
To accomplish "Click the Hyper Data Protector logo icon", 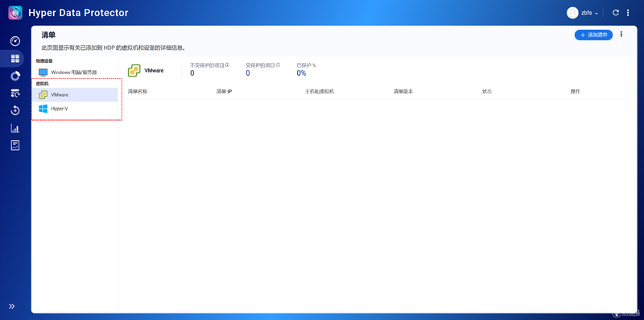I will tap(15, 13).
